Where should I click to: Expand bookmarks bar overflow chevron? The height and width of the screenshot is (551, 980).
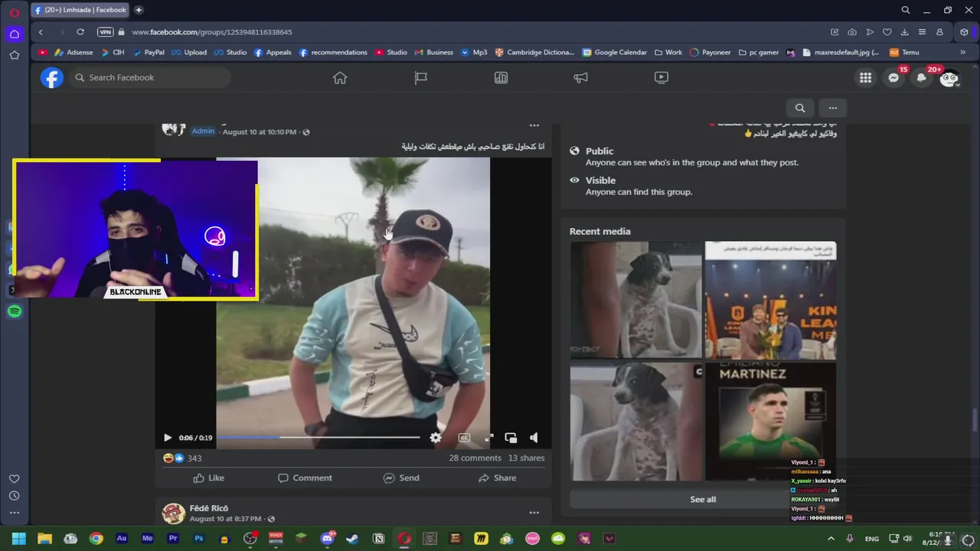pos(963,53)
